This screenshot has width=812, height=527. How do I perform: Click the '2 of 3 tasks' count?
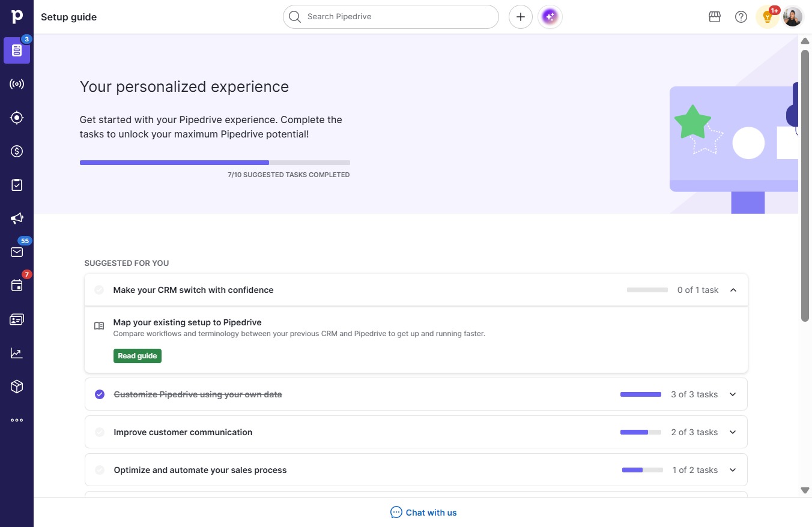[x=694, y=432]
